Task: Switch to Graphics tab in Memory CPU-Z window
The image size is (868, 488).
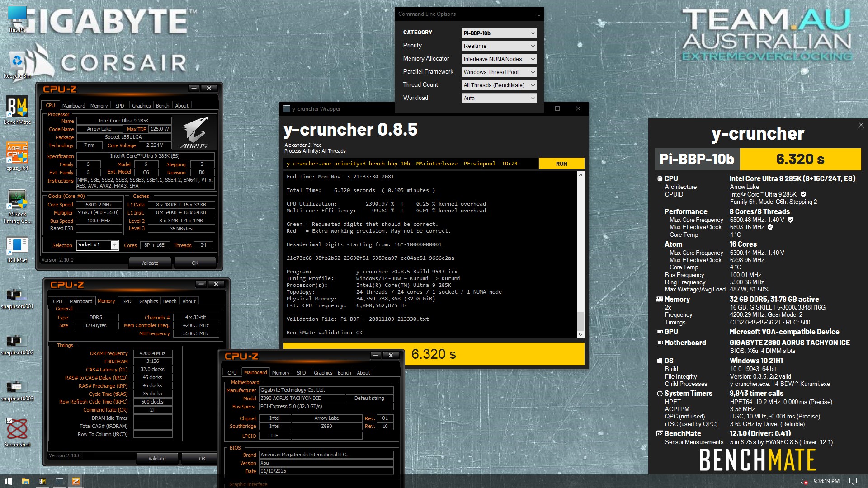Action: (x=148, y=301)
